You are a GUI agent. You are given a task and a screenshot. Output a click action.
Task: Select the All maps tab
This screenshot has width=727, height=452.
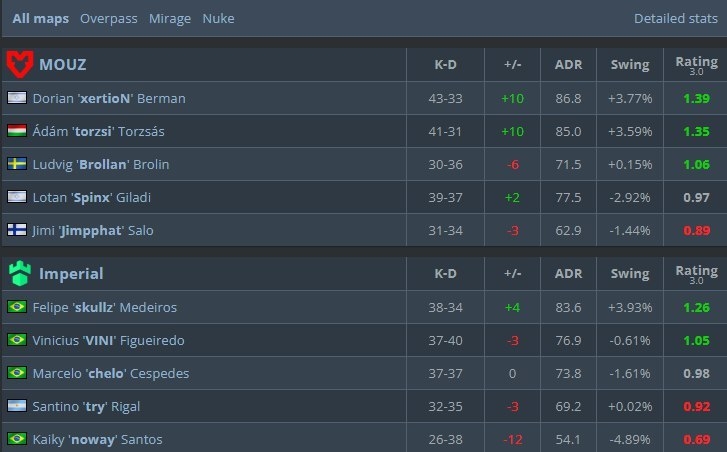[x=41, y=19]
